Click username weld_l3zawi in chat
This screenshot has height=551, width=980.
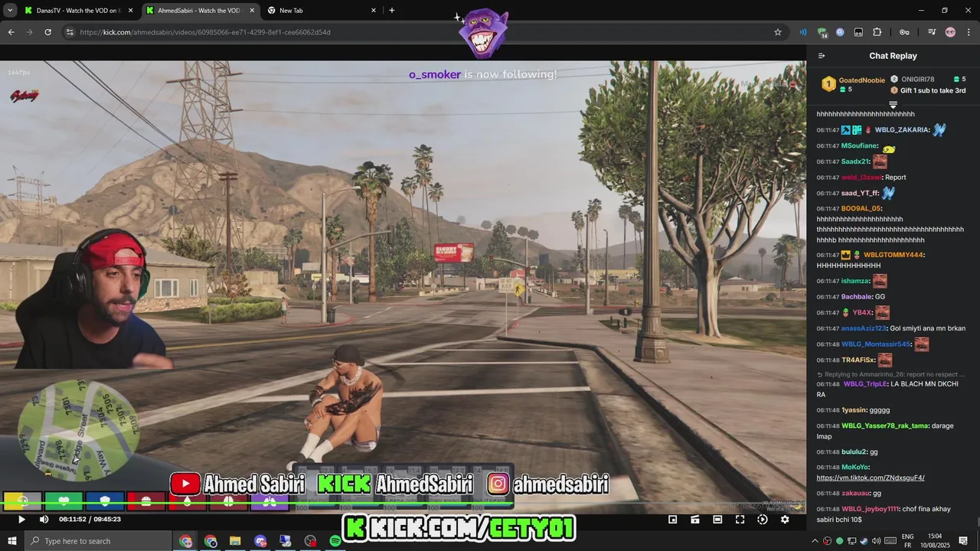pos(861,178)
